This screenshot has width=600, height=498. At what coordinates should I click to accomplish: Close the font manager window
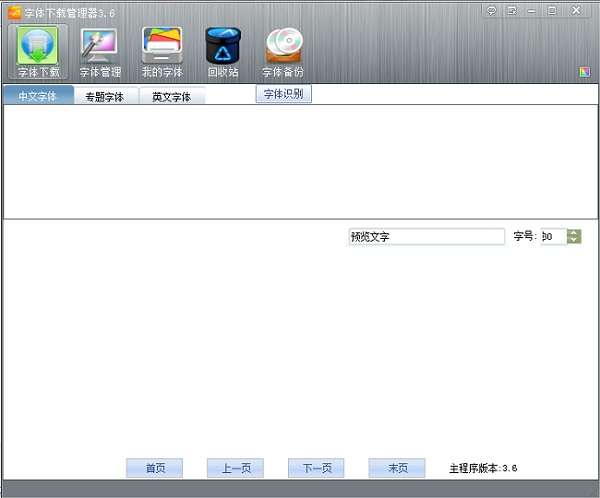point(576,10)
